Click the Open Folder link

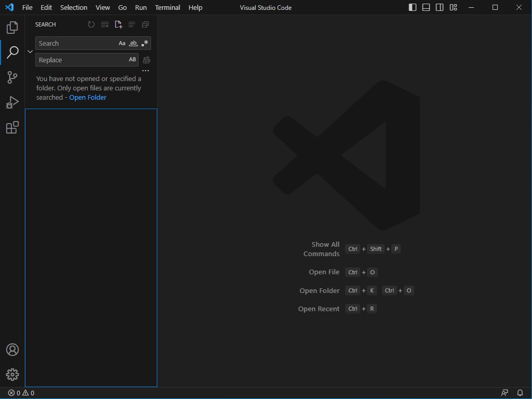[x=88, y=98]
